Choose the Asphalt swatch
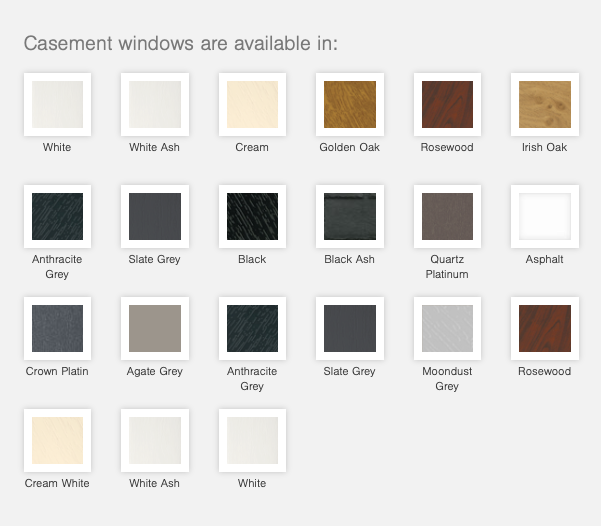 point(545,216)
